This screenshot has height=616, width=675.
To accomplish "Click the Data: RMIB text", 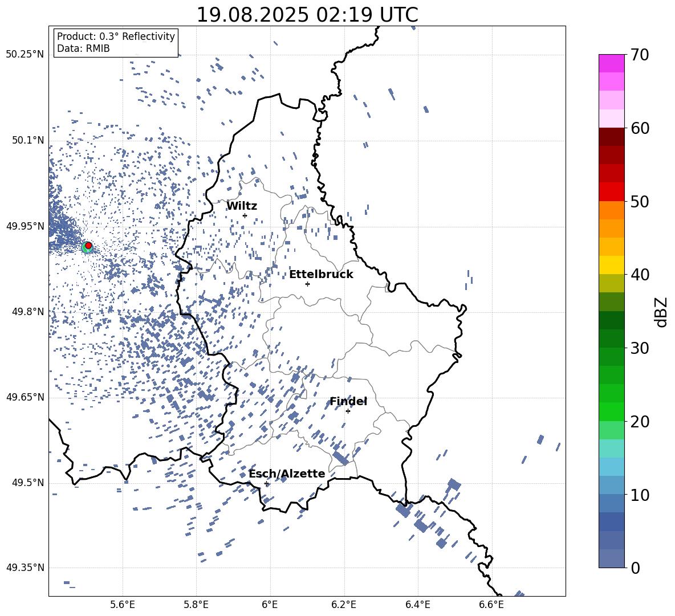I will click(x=83, y=48).
